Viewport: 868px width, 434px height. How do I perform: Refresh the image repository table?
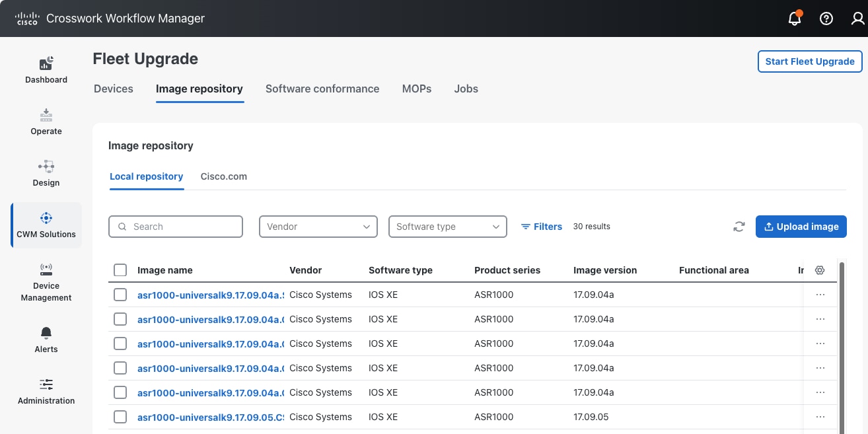[739, 227]
